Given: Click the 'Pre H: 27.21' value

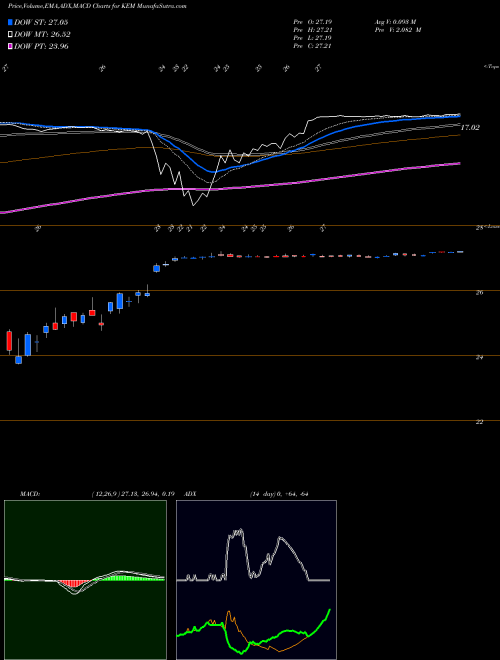Looking at the screenshot, I should tap(313, 30).
